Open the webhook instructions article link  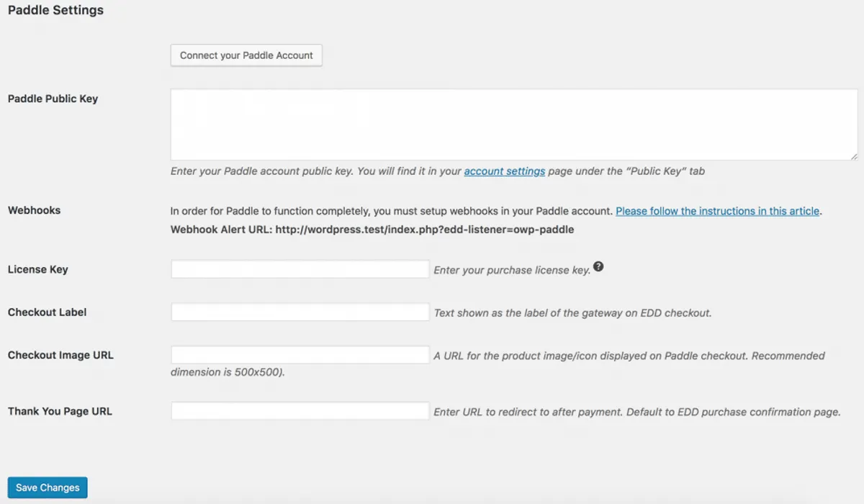point(717,211)
